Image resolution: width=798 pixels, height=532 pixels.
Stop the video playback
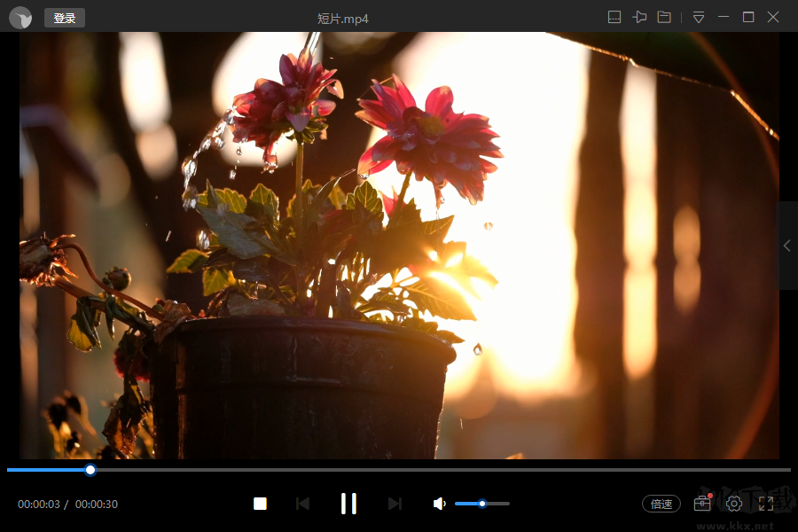260,504
